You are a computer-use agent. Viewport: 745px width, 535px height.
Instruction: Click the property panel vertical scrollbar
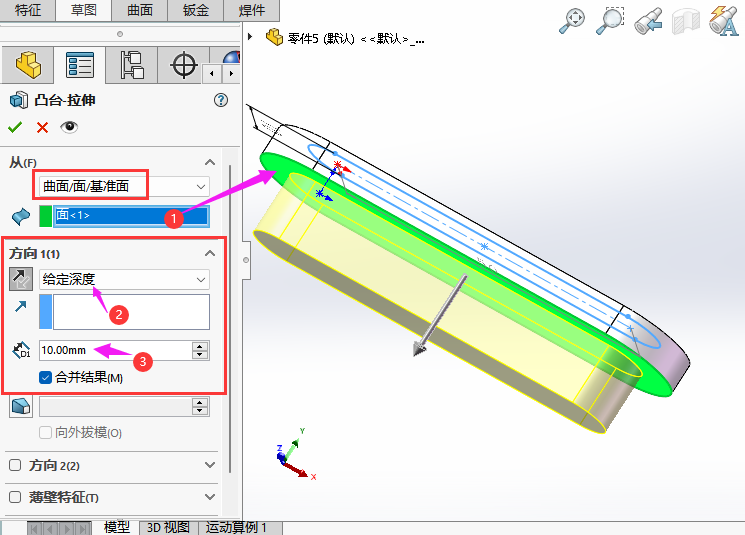point(230,318)
